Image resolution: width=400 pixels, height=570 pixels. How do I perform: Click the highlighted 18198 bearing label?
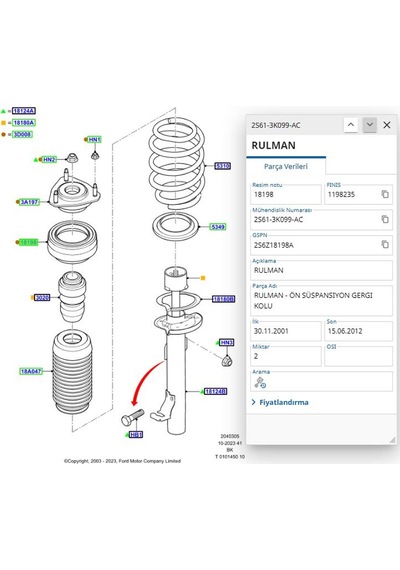(28, 242)
